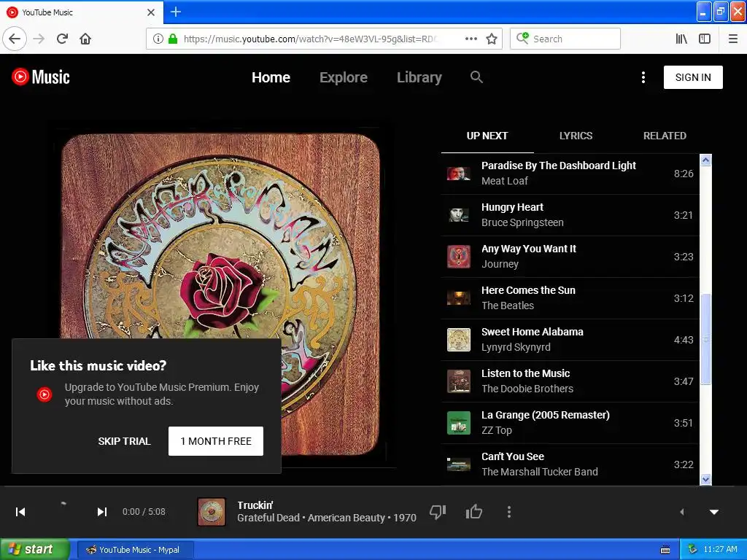Click the Truckin' thumbnail in player bar
This screenshot has height=560, width=747.
[x=212, y=512]
